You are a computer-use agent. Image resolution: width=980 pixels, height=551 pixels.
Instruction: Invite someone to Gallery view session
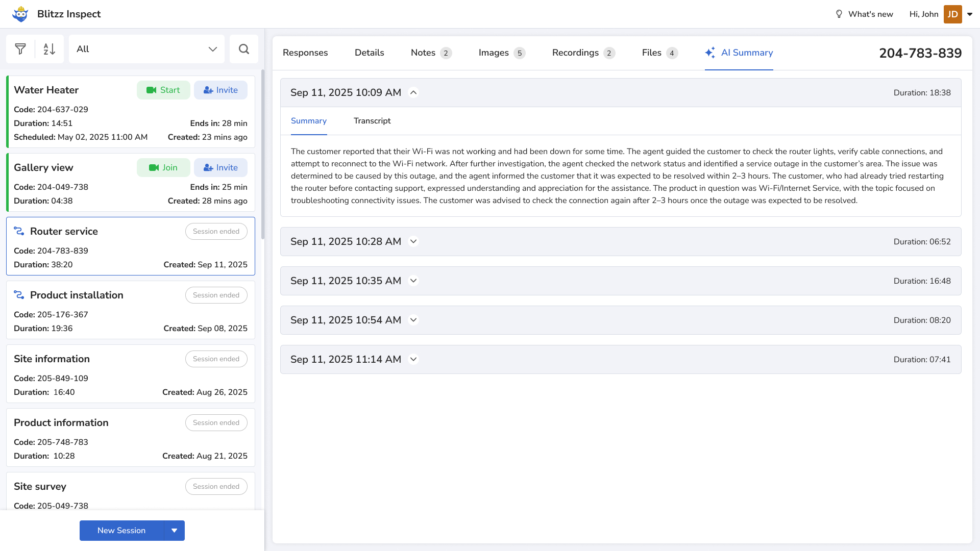pyautogui.click(x=220, y=167)
